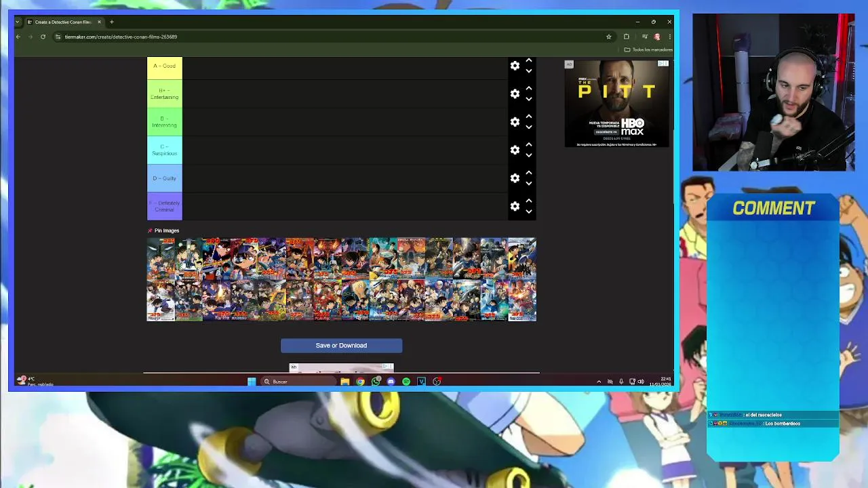868x488 pixels.
Task: Open a new browser tab
Action: [x=112, y=22]
